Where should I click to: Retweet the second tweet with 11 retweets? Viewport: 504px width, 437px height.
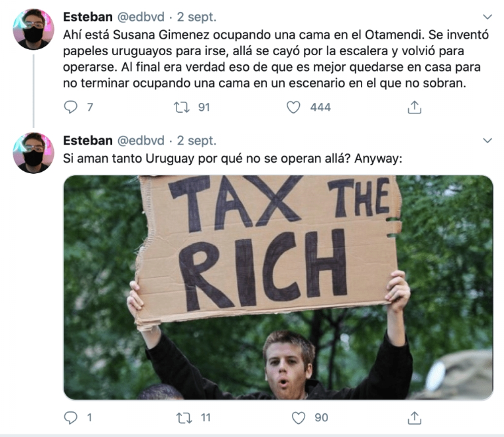(184, 418)
